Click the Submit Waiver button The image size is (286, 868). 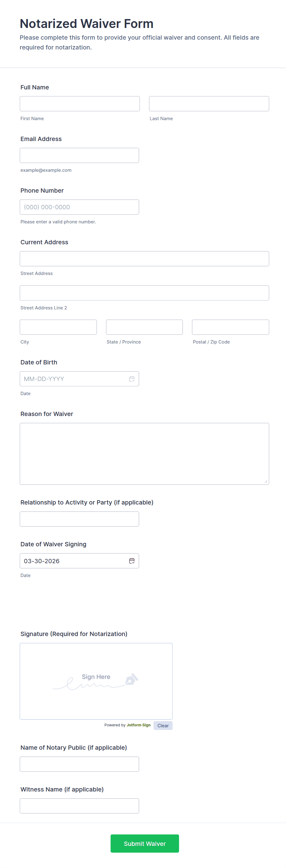144,843
